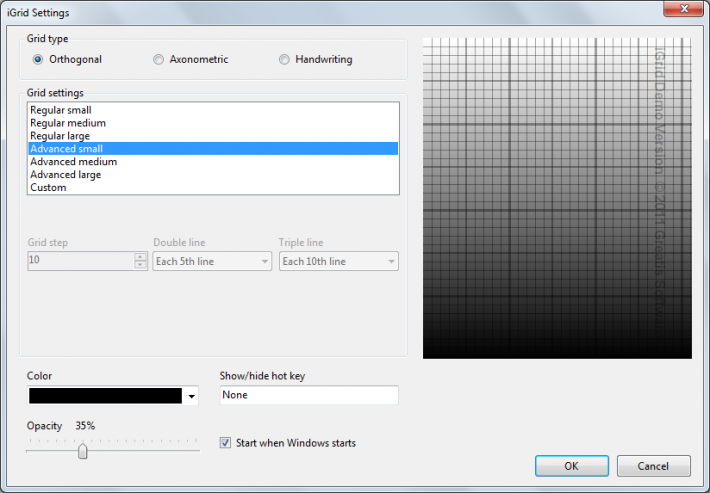The image size is (710, 493).
Task: Choose Regular medium grid setting
Action: click(213, 123)
